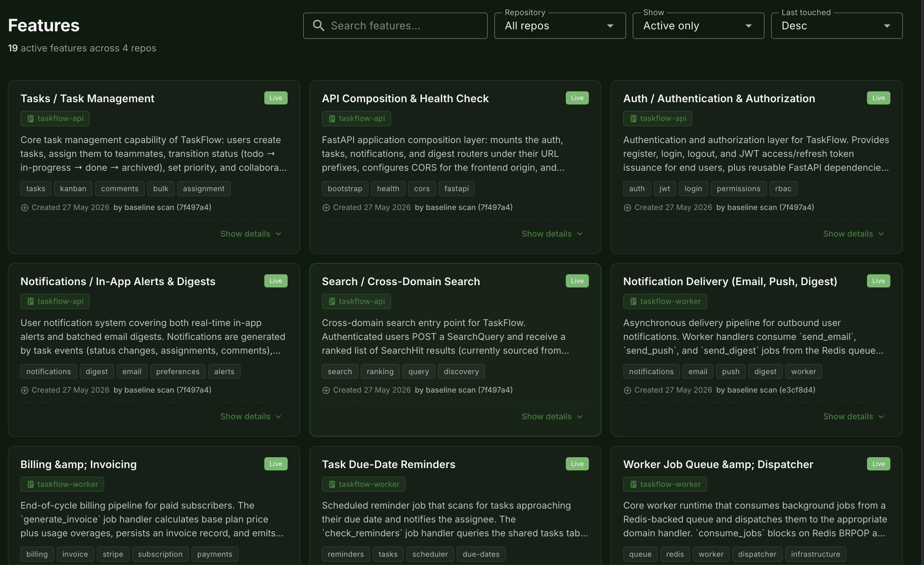
Task: Click the search magnifier icon
Action: [x=318, y=25]
